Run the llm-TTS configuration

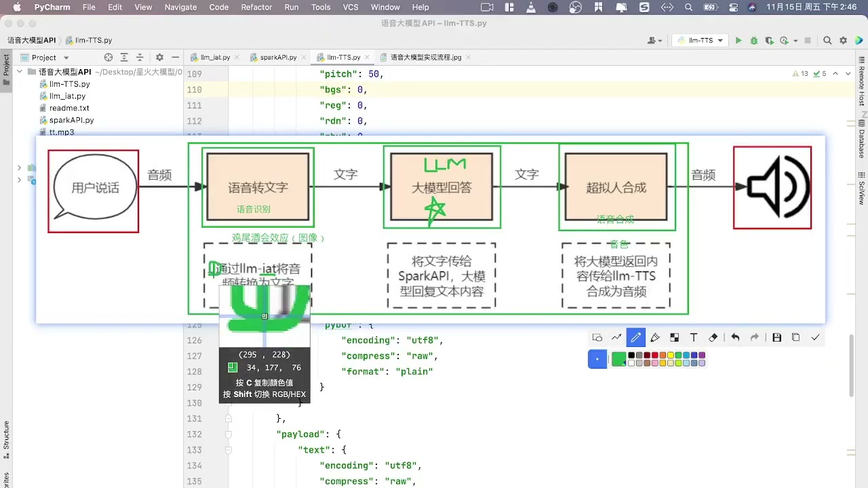[x=738, y=41]
